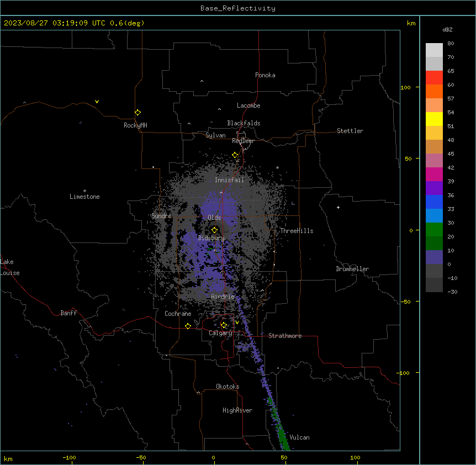Click the Drumheller label

(352, 269)
